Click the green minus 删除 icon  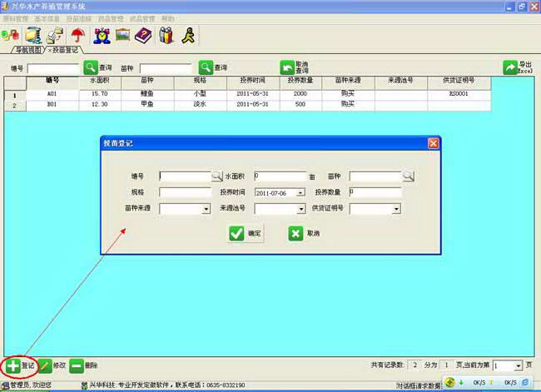(x=77, y=365)
